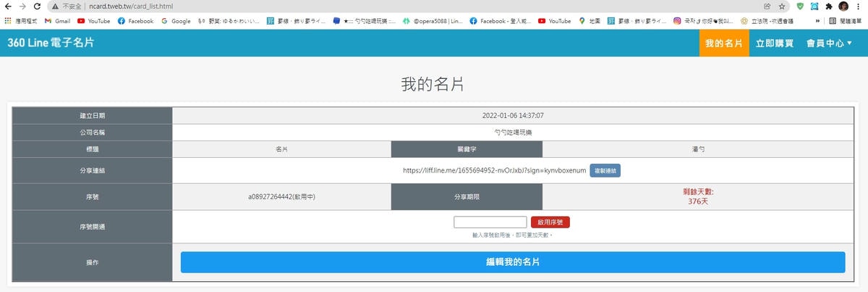
Task: Click the green shield extension icon
Action: (x=800, y=6)
